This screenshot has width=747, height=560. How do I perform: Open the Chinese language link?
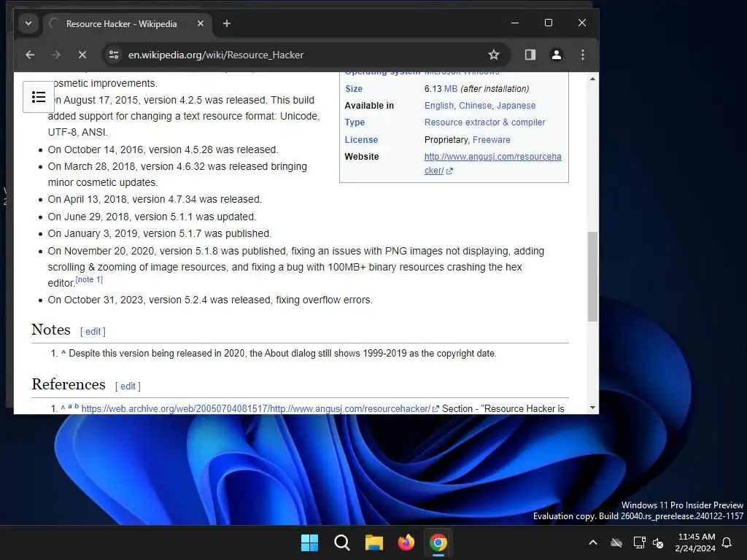coord(475,106)
